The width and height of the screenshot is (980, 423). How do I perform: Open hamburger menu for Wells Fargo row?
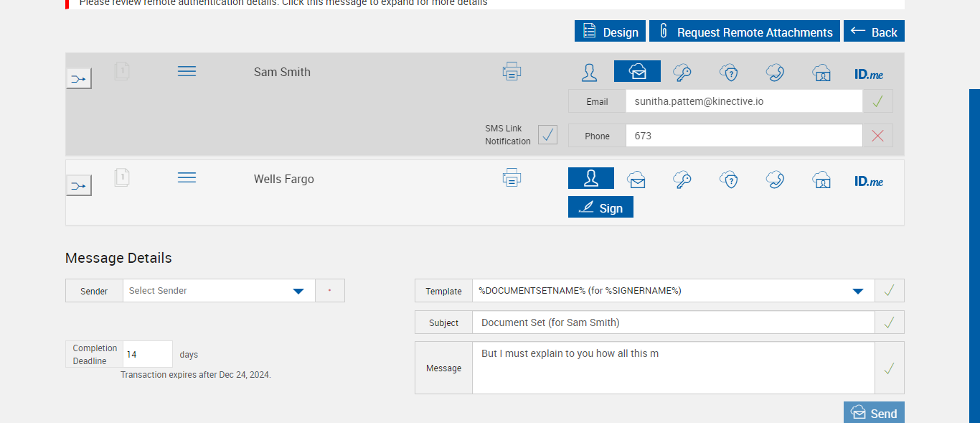pos(187,177)
